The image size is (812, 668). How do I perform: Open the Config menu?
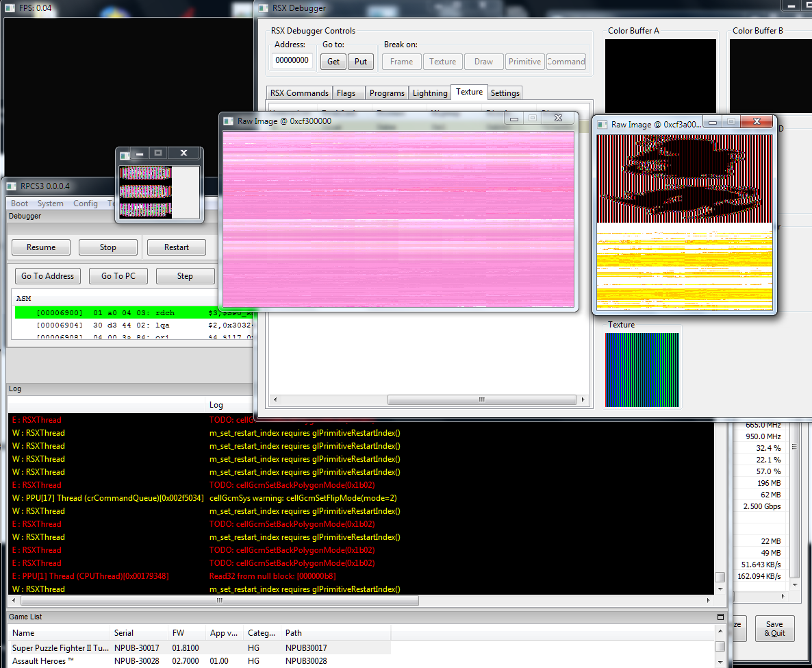(86, 203)
